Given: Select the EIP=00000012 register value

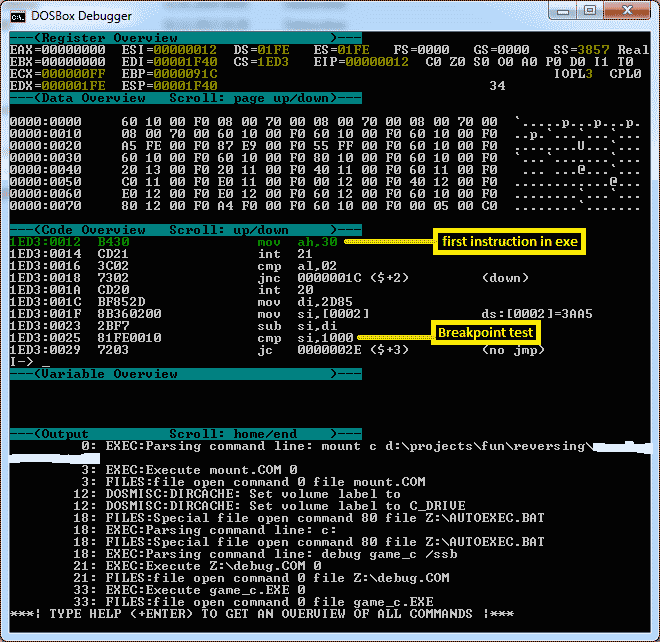Looking at the screenshot, I should point(361,62).
